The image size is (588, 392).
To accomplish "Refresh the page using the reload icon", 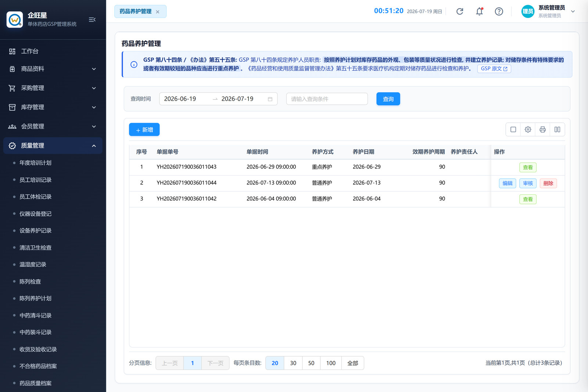I will click(x=460, y=11).
